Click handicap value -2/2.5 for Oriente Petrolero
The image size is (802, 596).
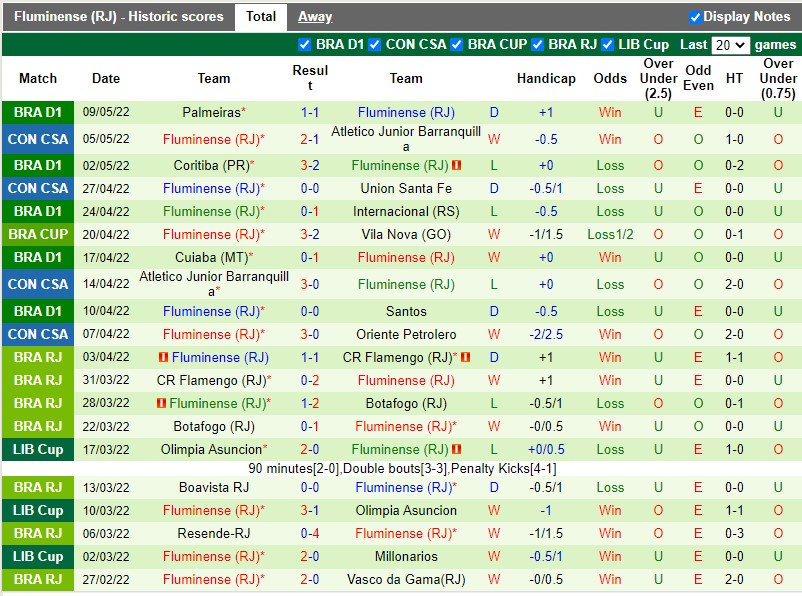click(x=546, y=334)
